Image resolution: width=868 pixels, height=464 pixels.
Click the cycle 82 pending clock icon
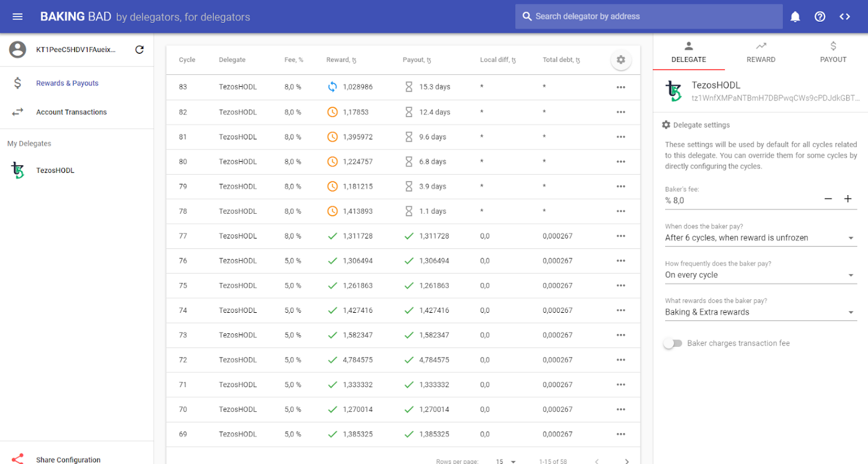tap(332, 112)
